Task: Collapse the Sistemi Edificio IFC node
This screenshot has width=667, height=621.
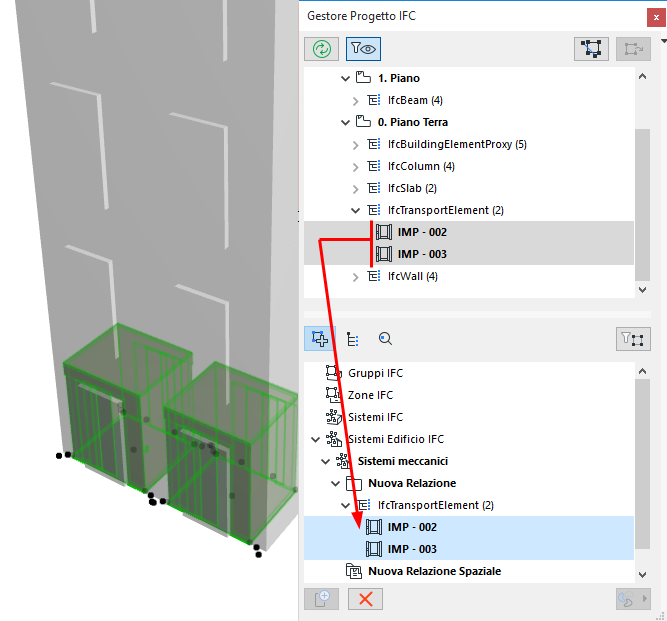Action: tap(316, 439)
